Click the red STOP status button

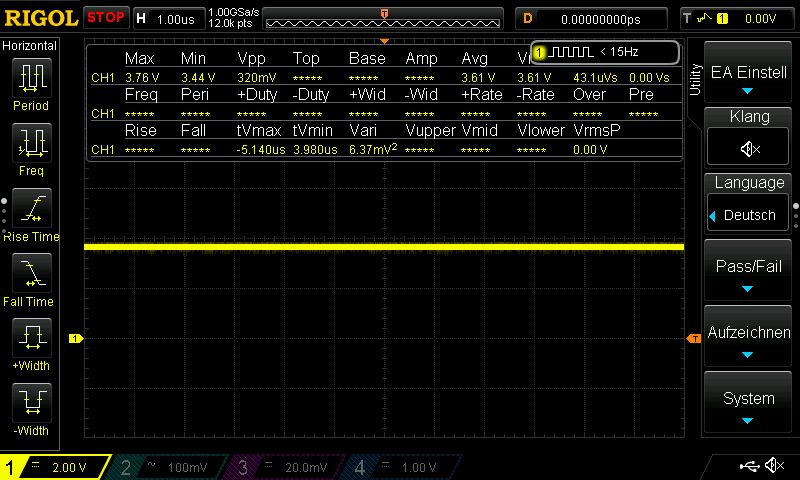coord(105,18)
